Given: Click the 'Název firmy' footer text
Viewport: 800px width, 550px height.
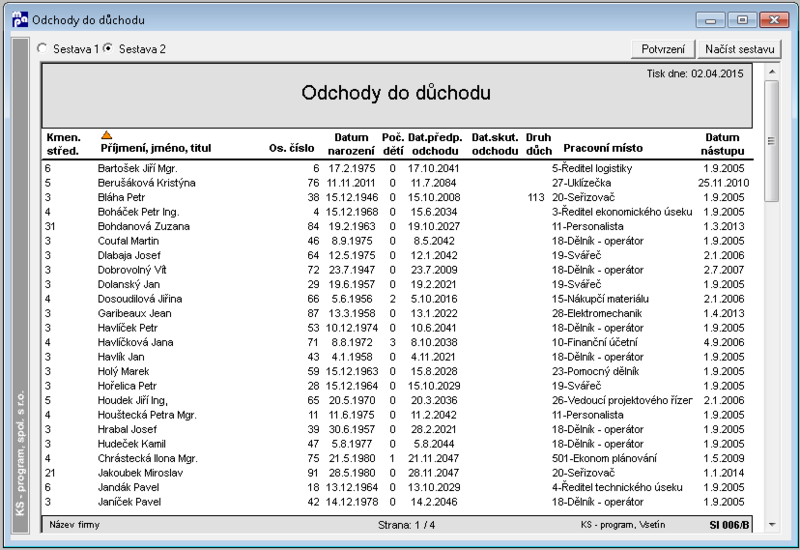Looking at the screenshot, I should (74, 524).
